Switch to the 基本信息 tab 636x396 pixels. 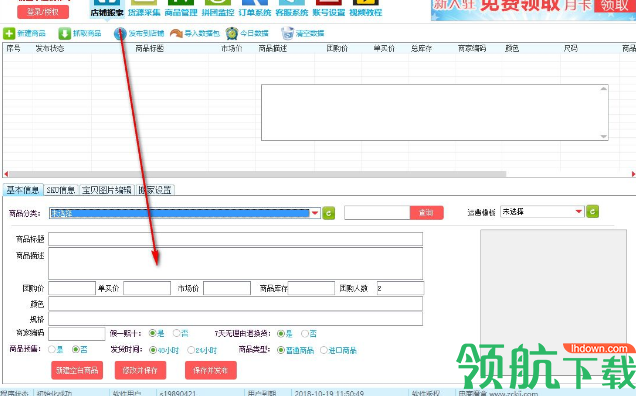click(23, 190)
